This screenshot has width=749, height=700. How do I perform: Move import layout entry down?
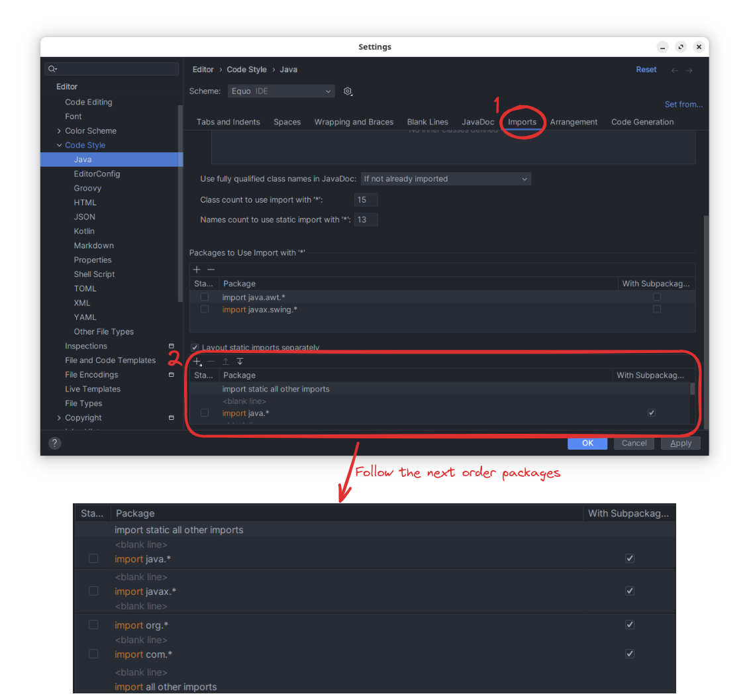(x=240, y=362)
